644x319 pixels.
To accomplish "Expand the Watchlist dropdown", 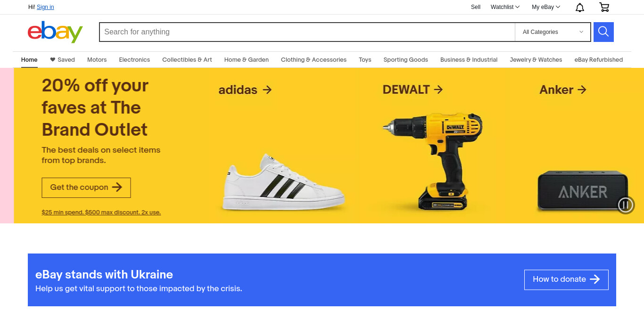I will (x=505, y=7).
